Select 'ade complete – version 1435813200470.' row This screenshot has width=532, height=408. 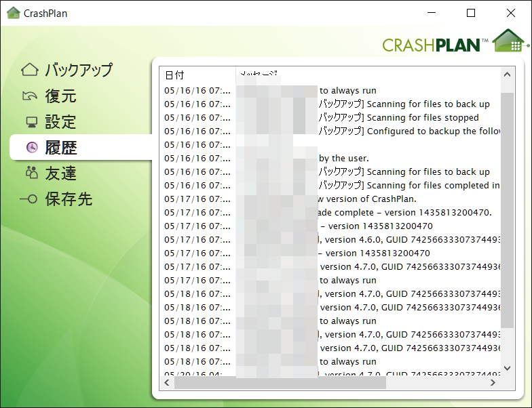point(330,213)
